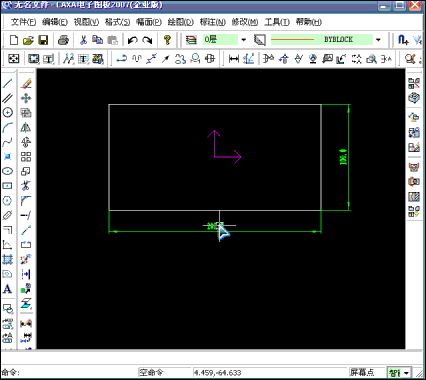The width and height of the screenshot is (426, 380).
Task: Expand the snap mode dropdown in status bar
Action: (406, 373)
